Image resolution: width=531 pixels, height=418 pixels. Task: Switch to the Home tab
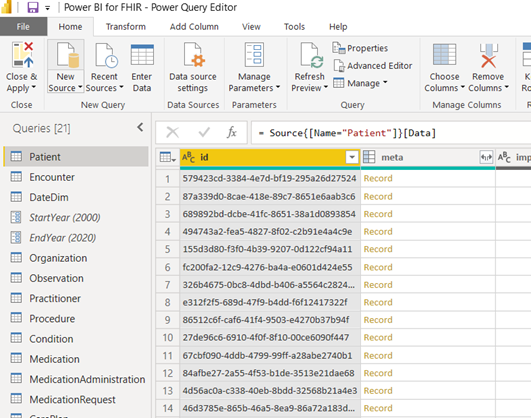[x=70, y=26]
